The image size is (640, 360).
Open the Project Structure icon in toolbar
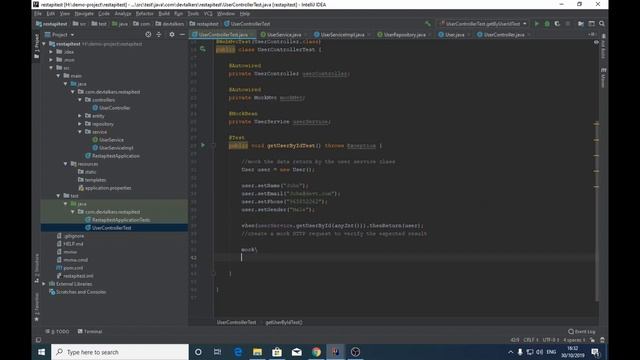(591, 24)
